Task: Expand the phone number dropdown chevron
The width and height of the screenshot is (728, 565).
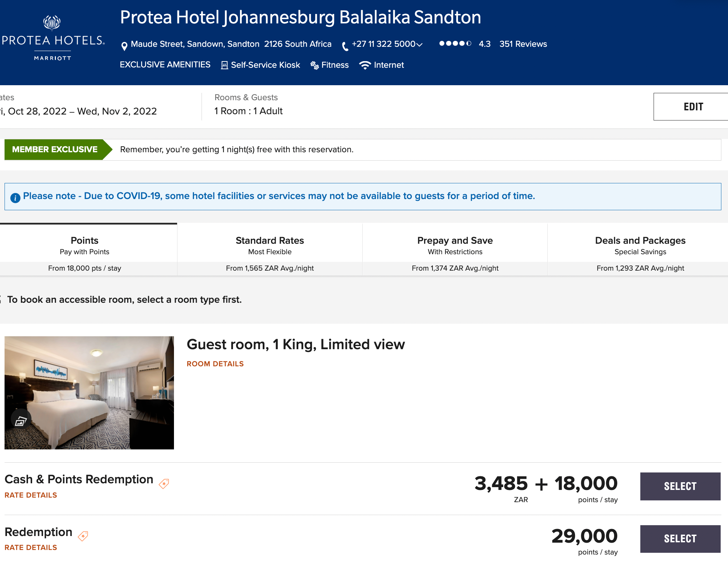Action: click(x=419, y=45)
